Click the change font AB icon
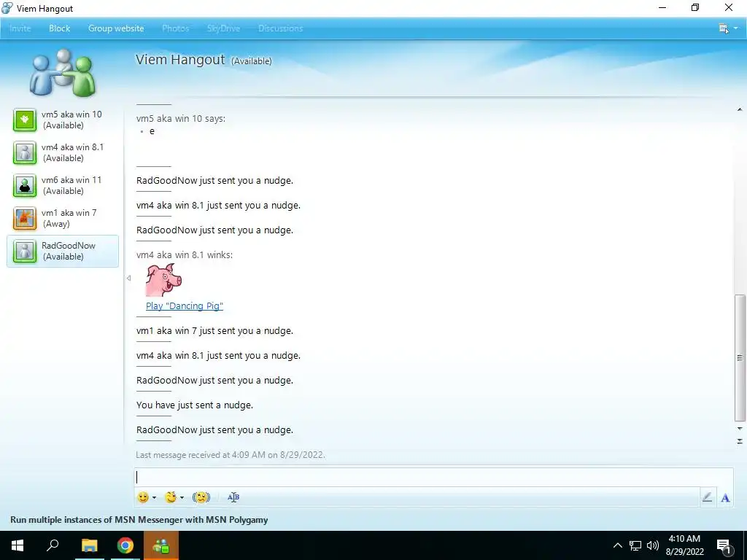Viewport: 747px width, 560px height. click(233, 497)
